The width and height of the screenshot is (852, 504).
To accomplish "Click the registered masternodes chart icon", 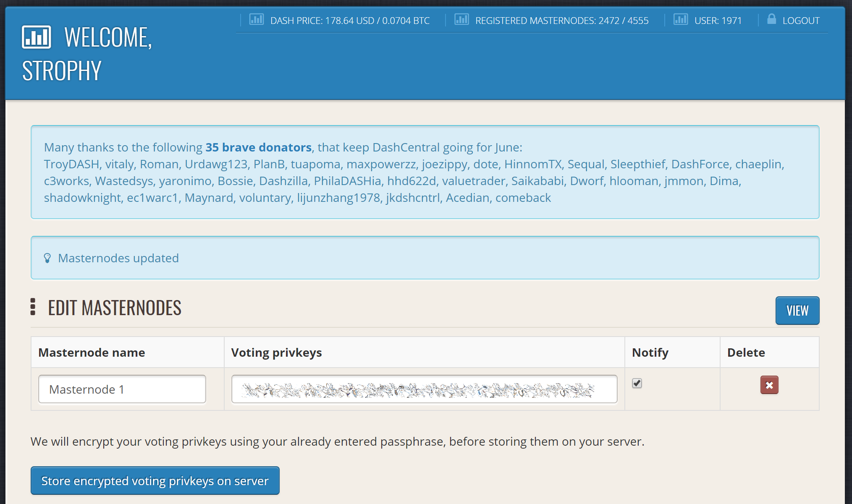I will coord(461,20).
